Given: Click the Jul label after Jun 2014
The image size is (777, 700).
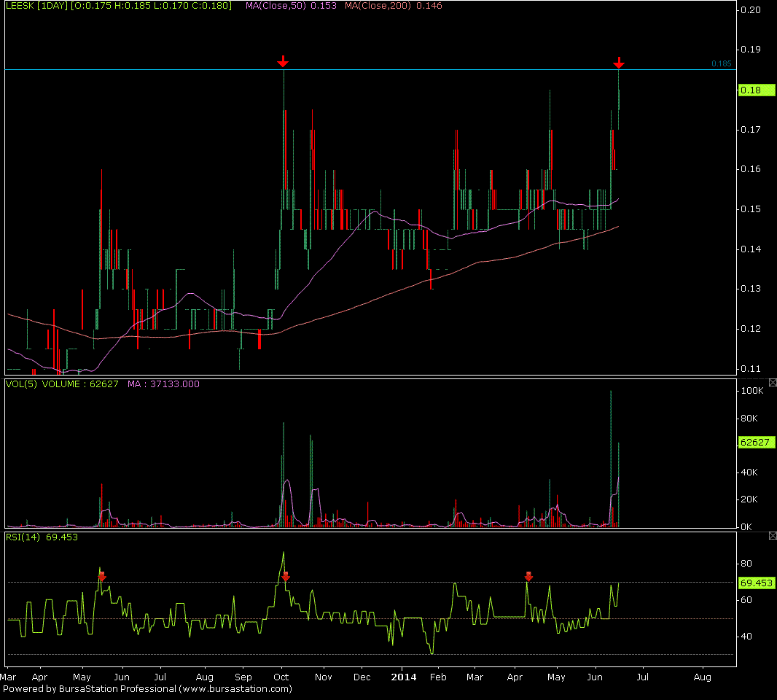Looking at the screenshot, I should coord(643,677).
